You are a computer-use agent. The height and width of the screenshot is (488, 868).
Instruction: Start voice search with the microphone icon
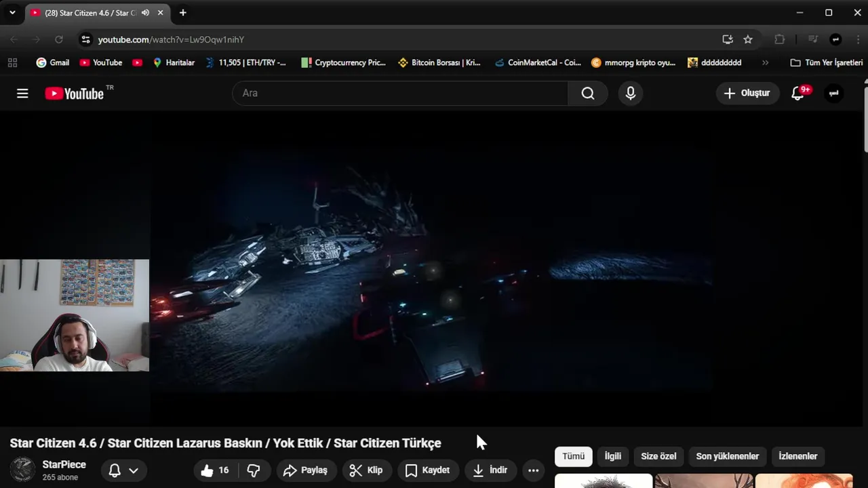coord(631,94)
